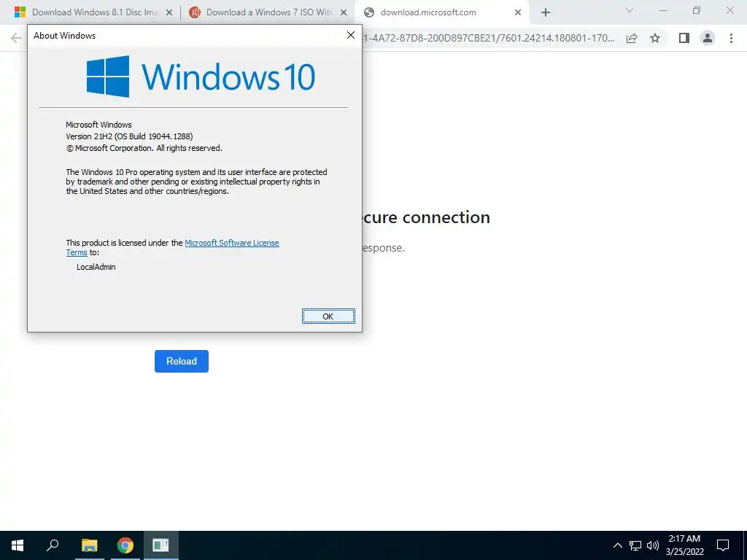Image resolution: width=747 pixels, height=560 pixels.
Task: Open File Explorer from the taskbar
Action: tap(89, 545)
